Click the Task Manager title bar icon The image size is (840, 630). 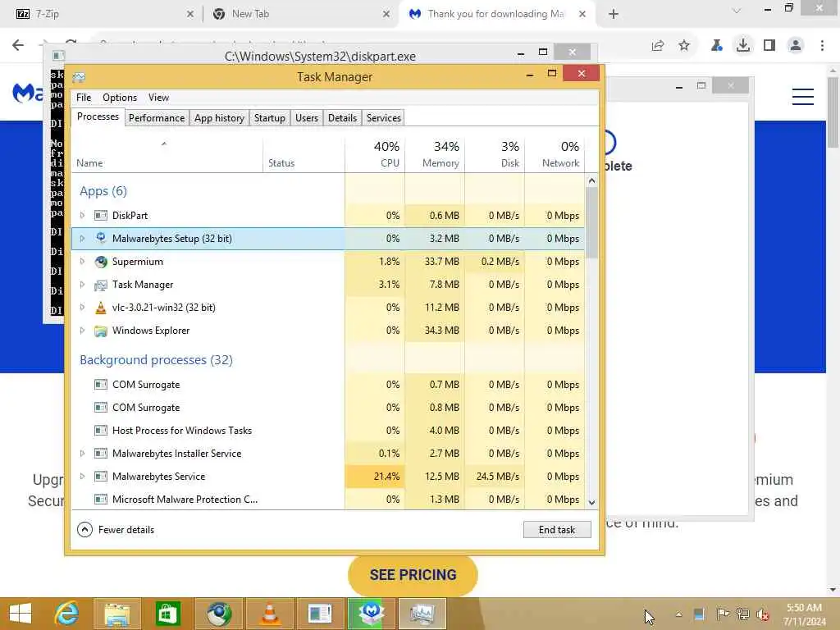79,77
